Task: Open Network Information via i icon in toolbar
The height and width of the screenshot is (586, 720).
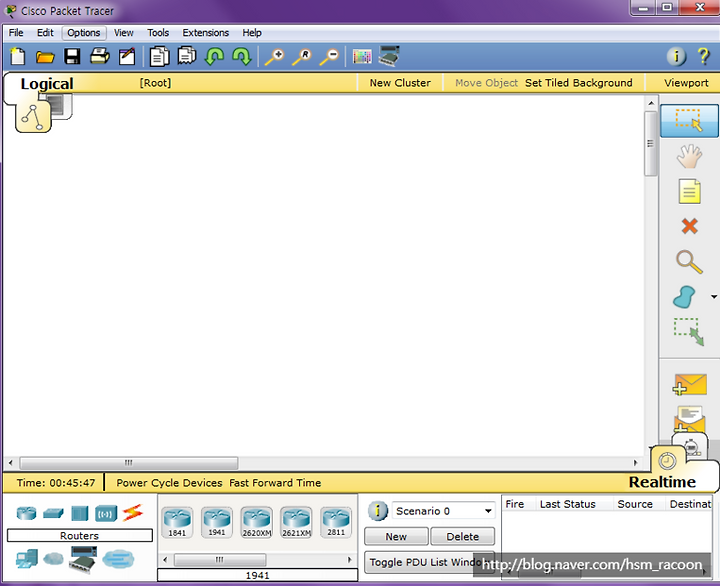Action: pos(676,56)
